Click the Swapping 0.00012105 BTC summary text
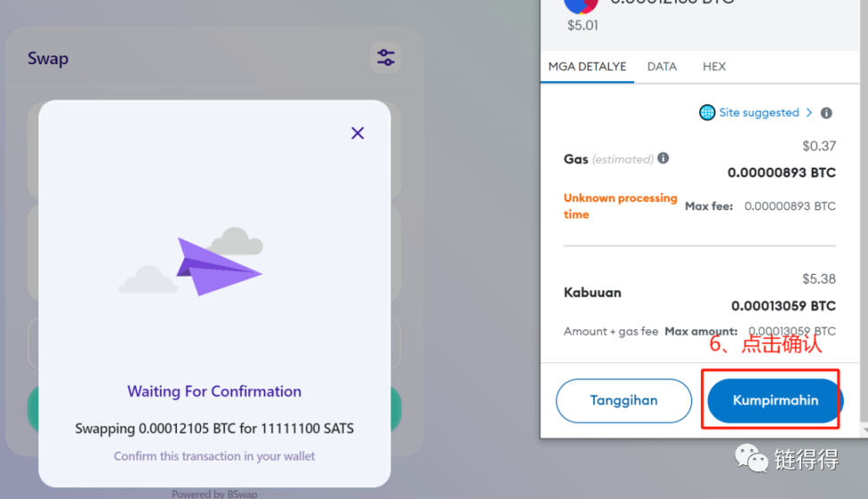Image resolution: width=868 pixels, height=499 pixels. 214,428
